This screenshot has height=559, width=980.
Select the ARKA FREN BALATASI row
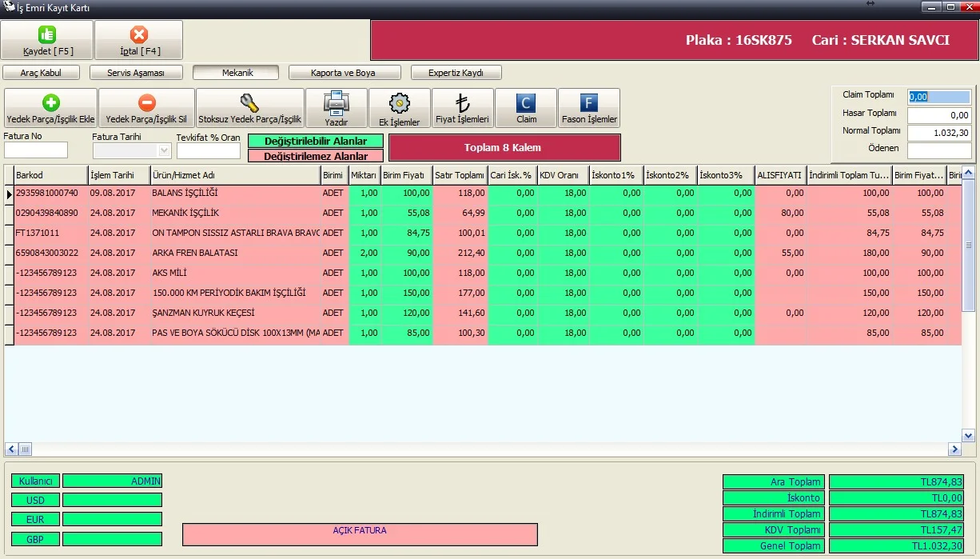(483, 253)
